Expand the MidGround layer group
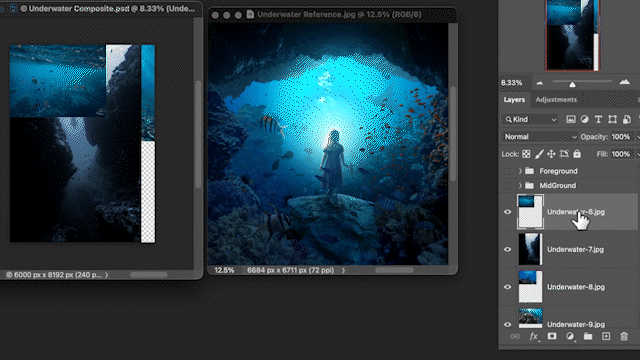 click(520, 186)
